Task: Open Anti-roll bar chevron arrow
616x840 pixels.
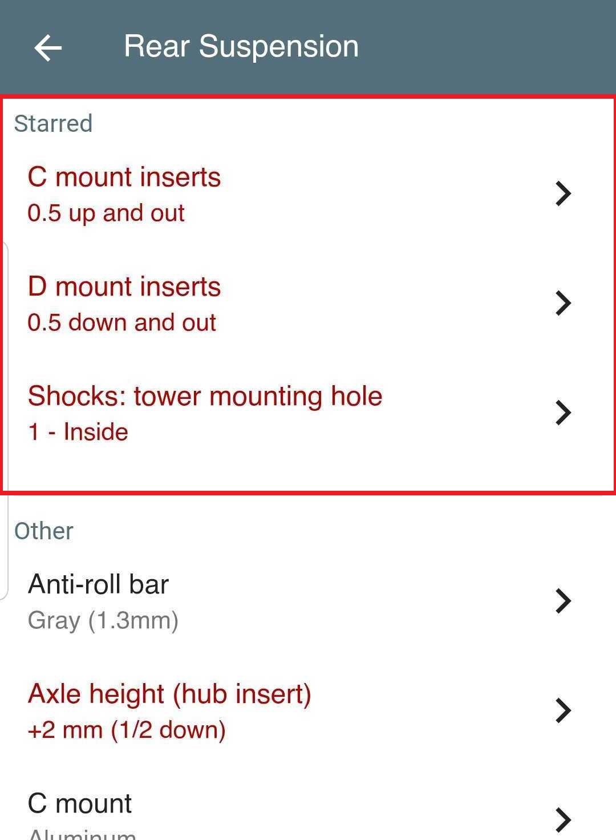Action: [563, 601]
